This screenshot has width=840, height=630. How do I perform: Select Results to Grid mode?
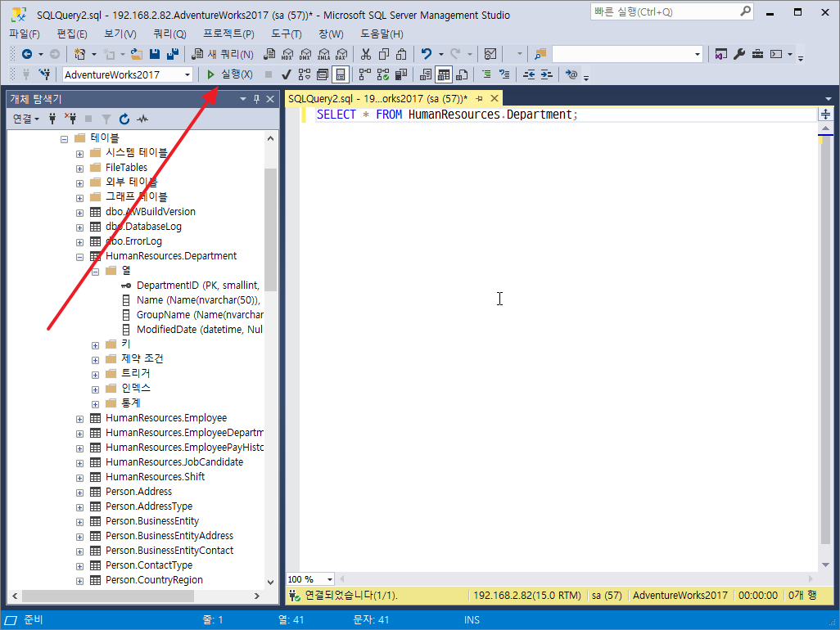(x=444, y=74)
